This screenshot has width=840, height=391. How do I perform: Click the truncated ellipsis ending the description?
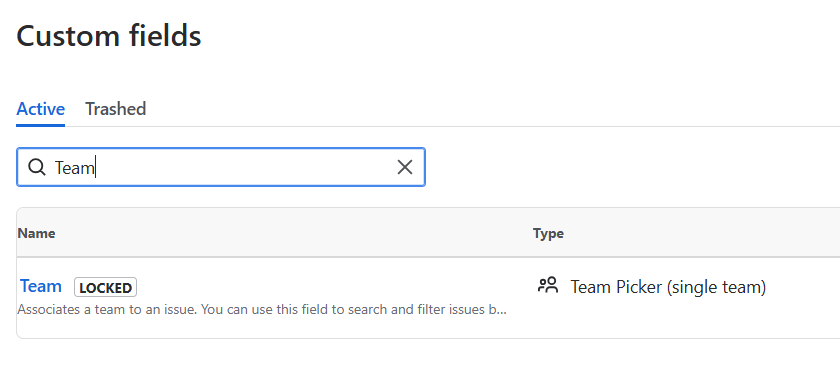502,312
